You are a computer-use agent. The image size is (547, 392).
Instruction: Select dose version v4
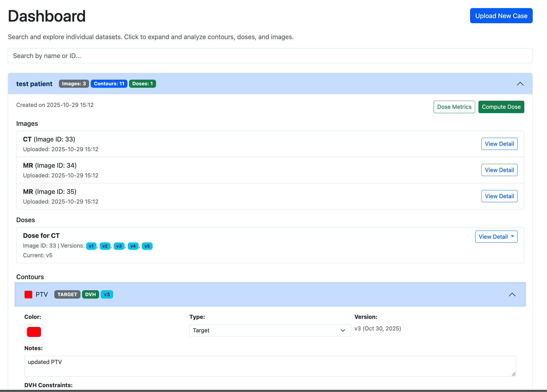(x=133, y=246)
